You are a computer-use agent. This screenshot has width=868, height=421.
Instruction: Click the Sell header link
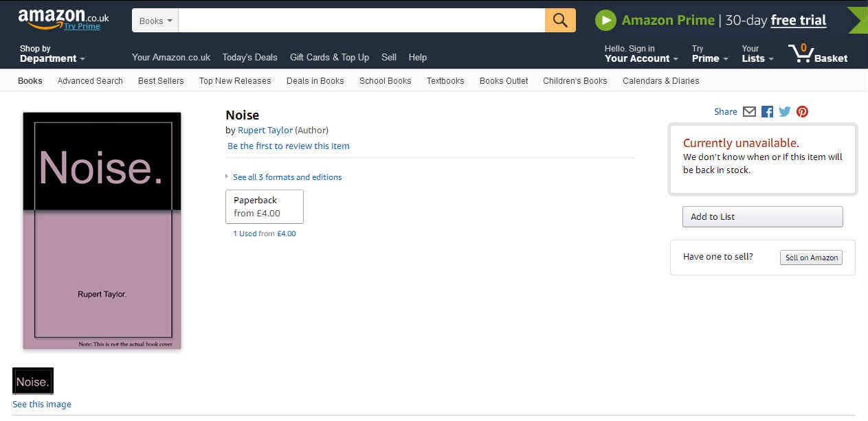pos(389,58)
